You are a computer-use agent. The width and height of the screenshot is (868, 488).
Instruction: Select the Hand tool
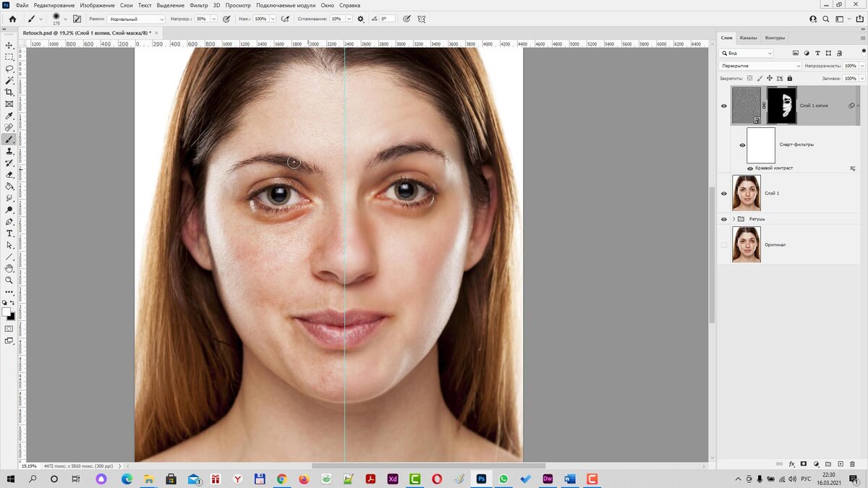click(9, 268)
